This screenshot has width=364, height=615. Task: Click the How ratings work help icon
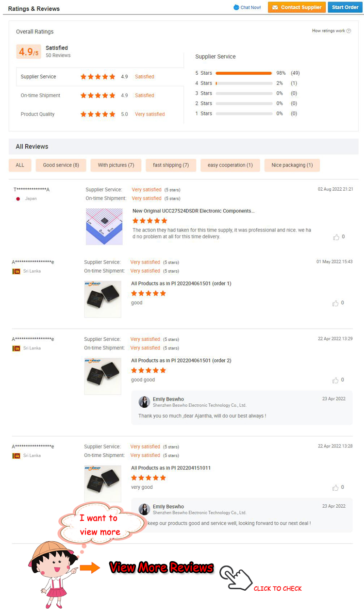(348, 31)
